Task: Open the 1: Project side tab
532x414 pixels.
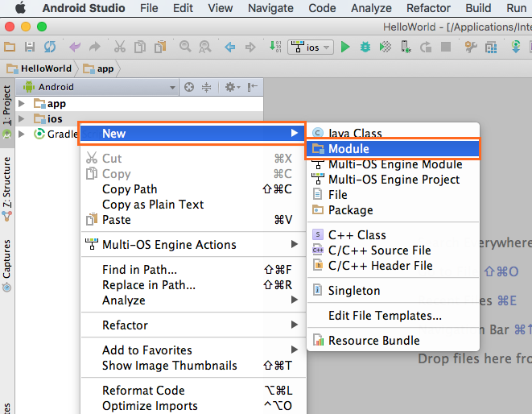Action: pos(7,113)
